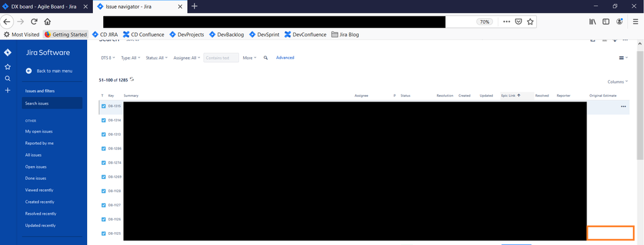Open row actions ellipsis for D8-1315
The image size is (644, 245).
[x=623, y=106]
